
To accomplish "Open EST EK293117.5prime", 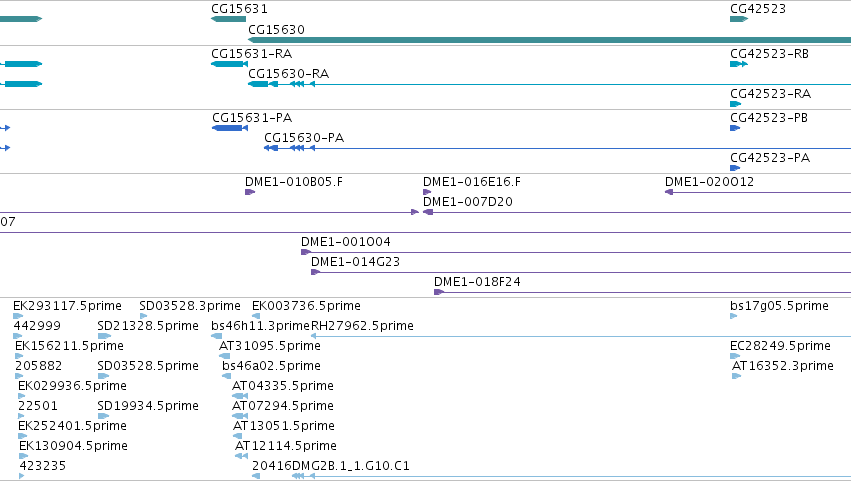I will tap(67, 306).
